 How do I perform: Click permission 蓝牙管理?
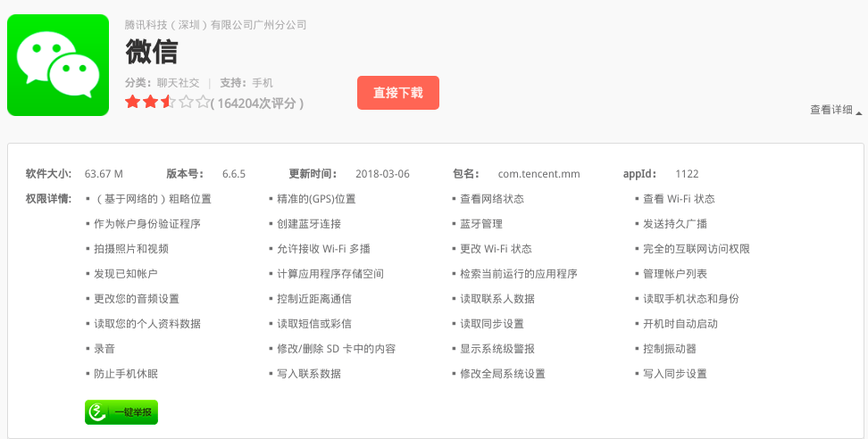(x=481, y=224)
